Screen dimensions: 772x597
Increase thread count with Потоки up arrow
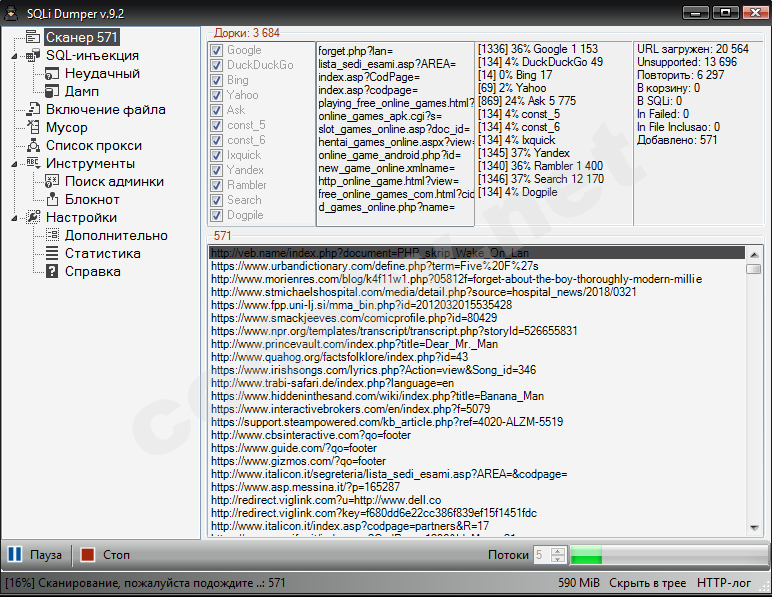point(558,551)
